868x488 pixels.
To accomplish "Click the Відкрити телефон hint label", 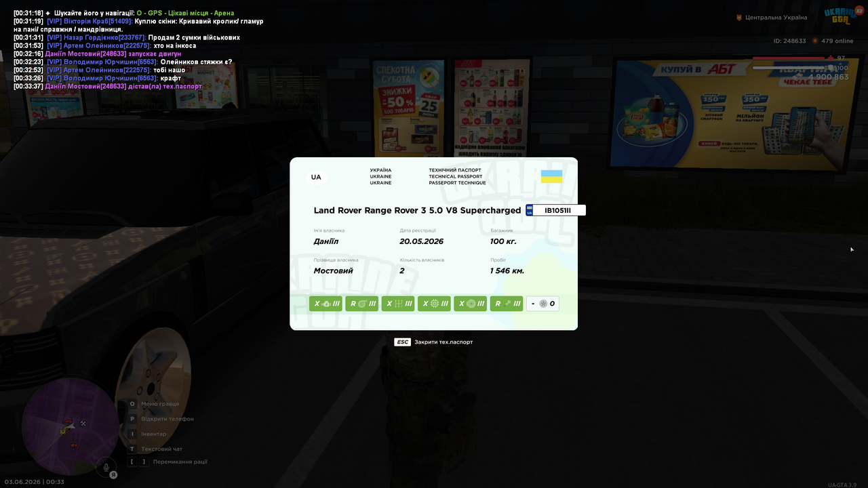I will coord(167,419).
